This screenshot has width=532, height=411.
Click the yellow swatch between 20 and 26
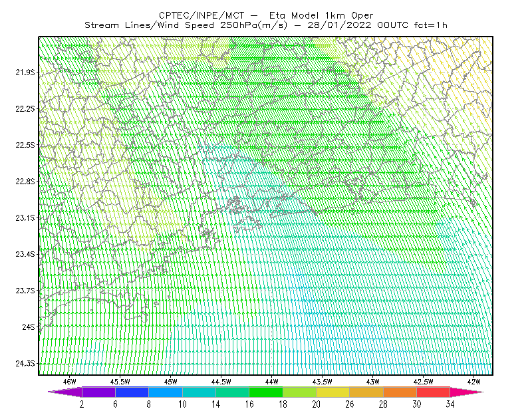coord(333,392)
